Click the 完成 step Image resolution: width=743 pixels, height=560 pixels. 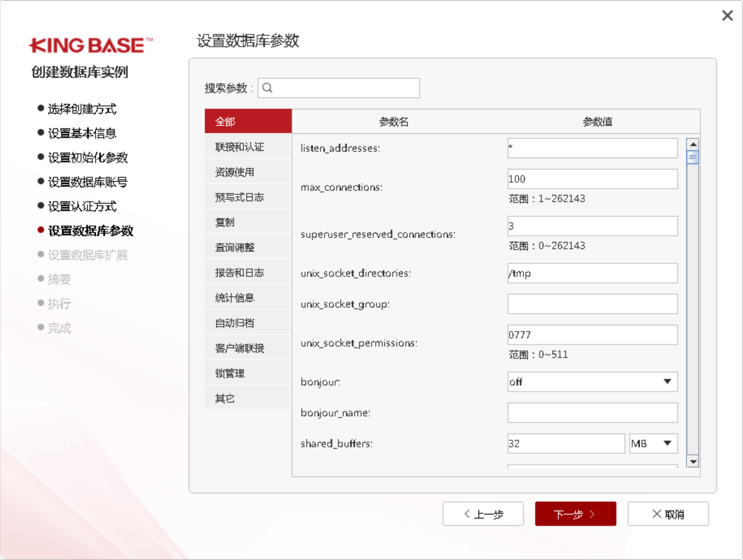click(x=59, y=328)
